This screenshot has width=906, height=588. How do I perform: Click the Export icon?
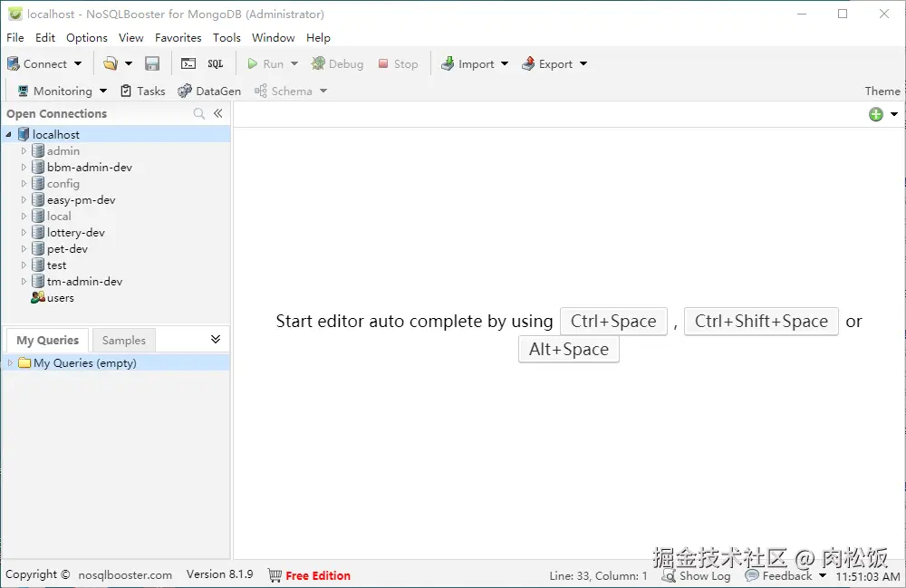[528, 63]
